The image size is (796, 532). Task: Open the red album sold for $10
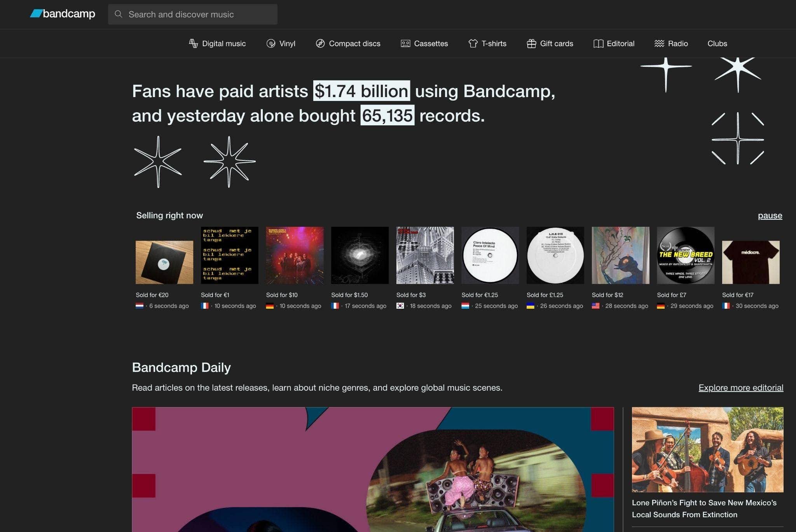pos(295,256)
